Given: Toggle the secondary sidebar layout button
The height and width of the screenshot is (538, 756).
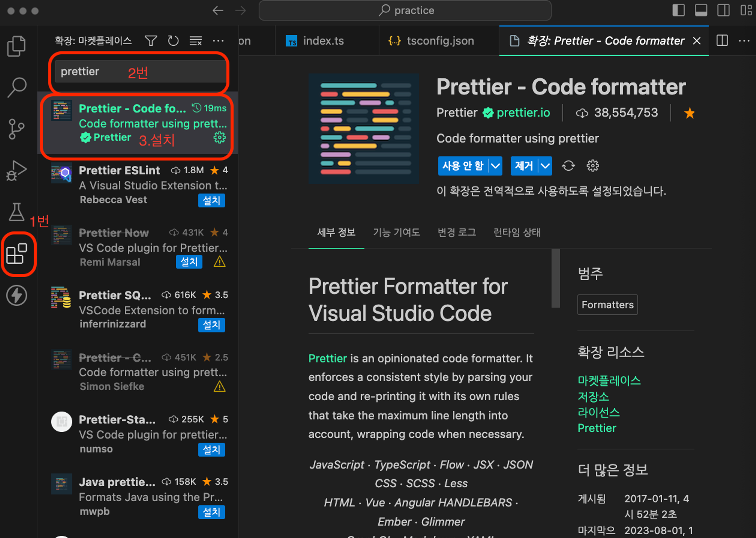Looking at the screenshot, I should point(723,10).
